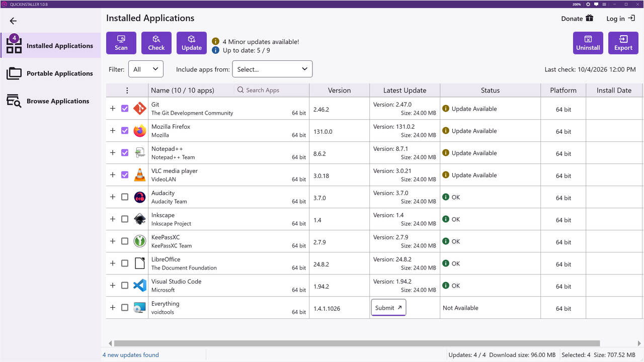Switch to Browse Applications
The image size is (644, 362).
point(51,101)
